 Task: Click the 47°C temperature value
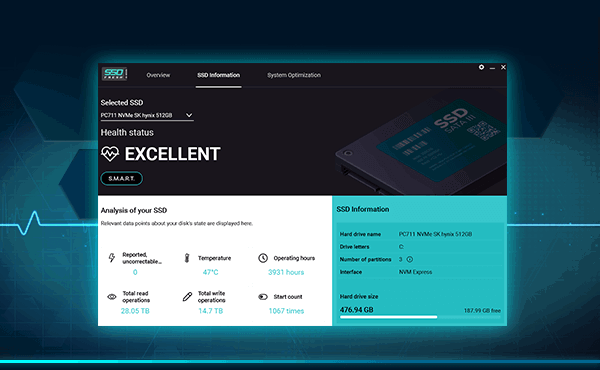click(x=210, y=272)
